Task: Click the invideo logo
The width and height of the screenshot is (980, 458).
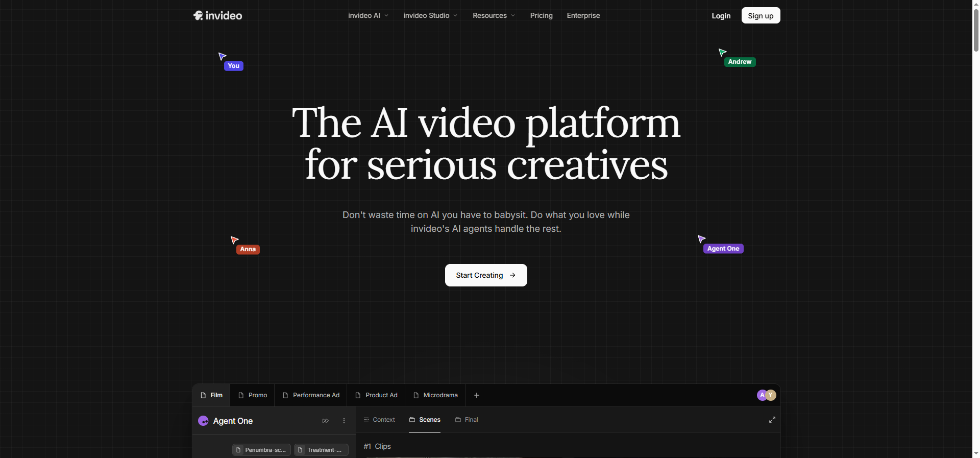Action: pos(217,15)
